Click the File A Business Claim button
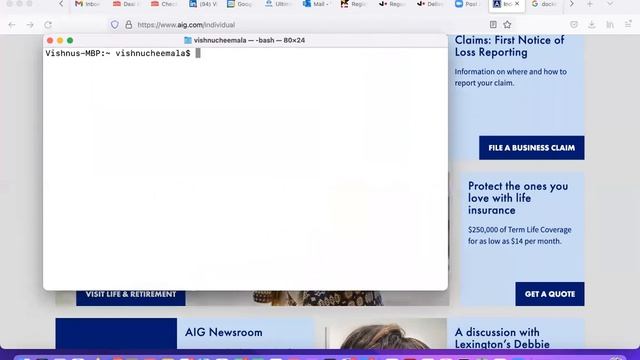This screenshot has height=360, width=640. [531, 148]
